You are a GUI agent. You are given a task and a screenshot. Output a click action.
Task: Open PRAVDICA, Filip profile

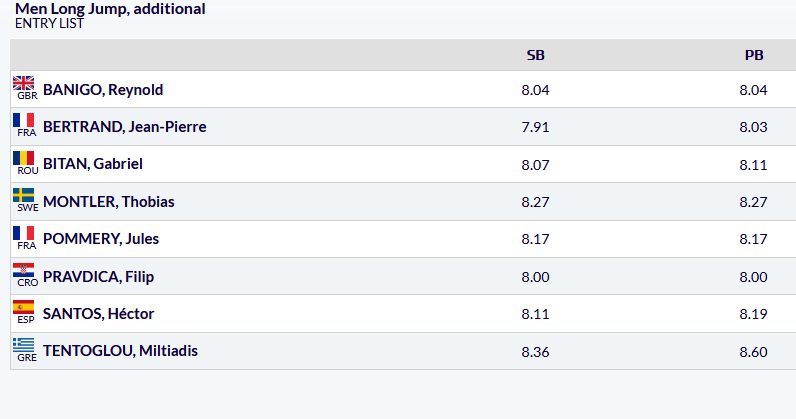(98, 276)
